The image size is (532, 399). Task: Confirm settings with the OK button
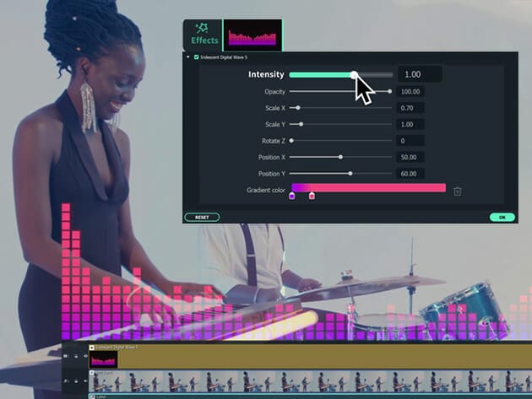click(502, 217)
